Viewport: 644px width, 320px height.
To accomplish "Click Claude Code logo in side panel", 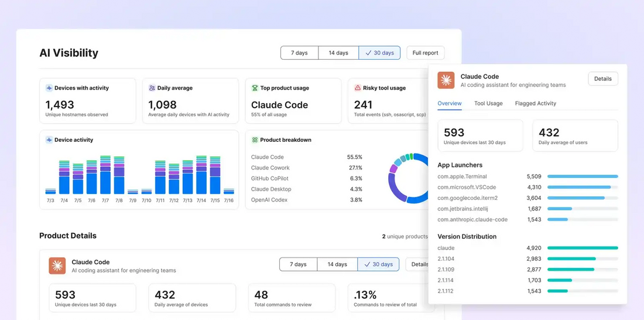I will click(x=446, y=80).
